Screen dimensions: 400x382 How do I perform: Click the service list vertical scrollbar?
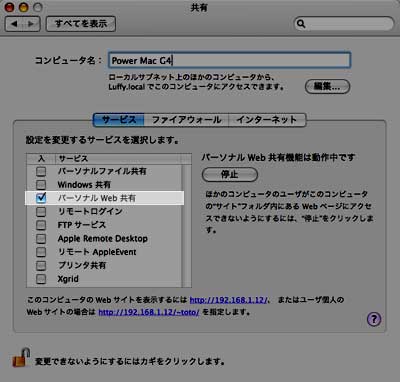tap(187, 225)
